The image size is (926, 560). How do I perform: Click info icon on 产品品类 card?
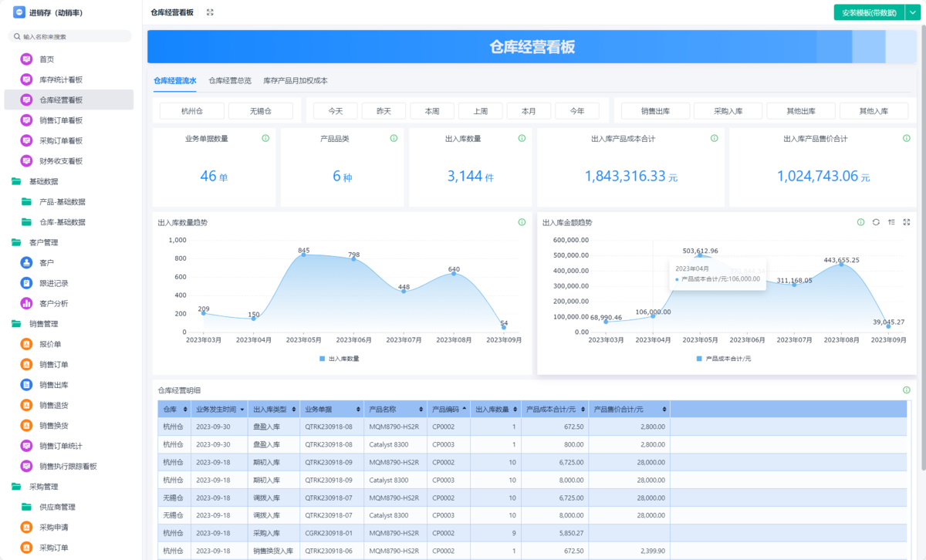[394, 138]
